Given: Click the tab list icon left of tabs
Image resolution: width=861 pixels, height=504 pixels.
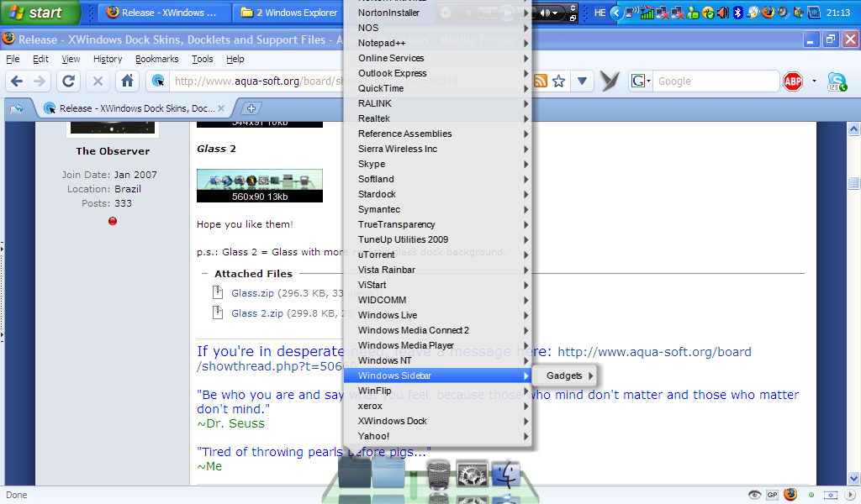Looking at the screenshot, I should coord(17,108).
